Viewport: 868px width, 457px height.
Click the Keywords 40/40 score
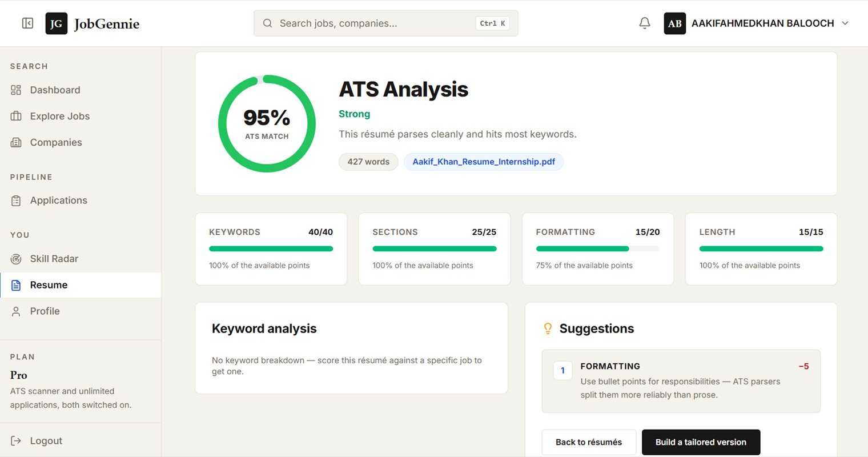[320, 232]
